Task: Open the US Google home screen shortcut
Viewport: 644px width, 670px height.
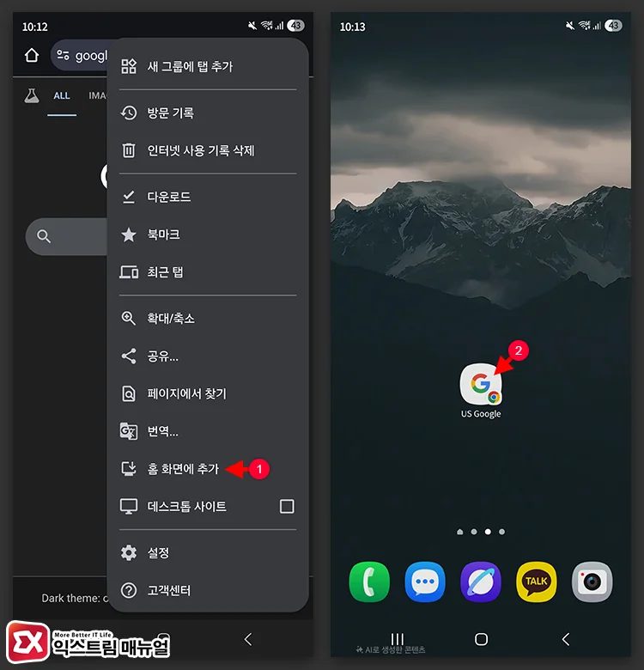Action: [x=481, y=391]
